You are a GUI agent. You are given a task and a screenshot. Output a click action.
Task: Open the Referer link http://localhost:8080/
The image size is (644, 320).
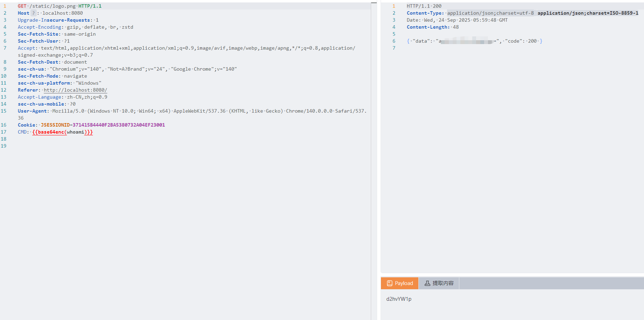(75, 90)
